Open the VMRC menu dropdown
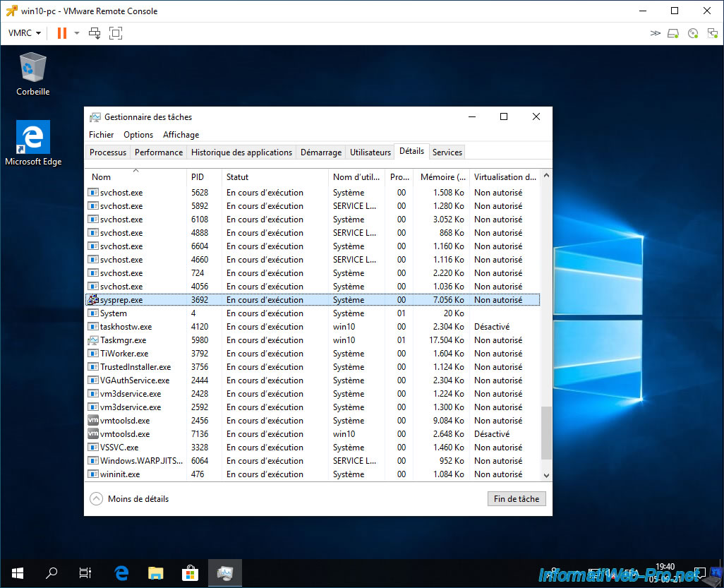 point(25,32)
